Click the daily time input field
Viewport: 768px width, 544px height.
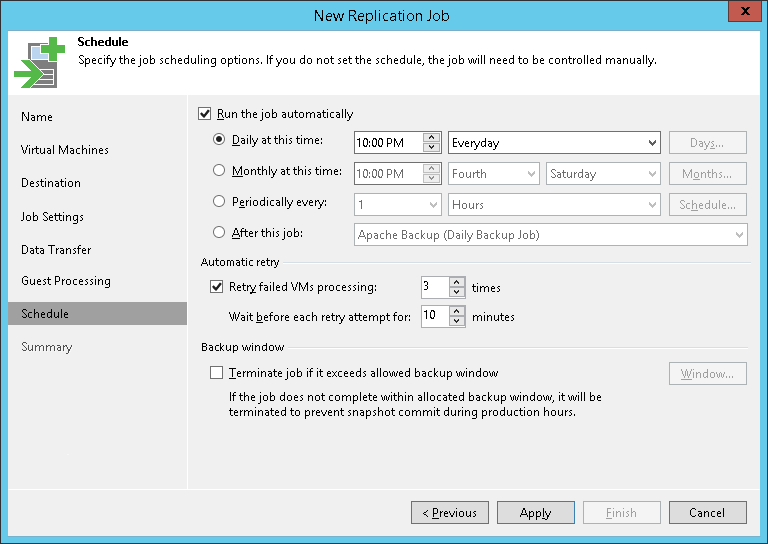click(388, 143)
